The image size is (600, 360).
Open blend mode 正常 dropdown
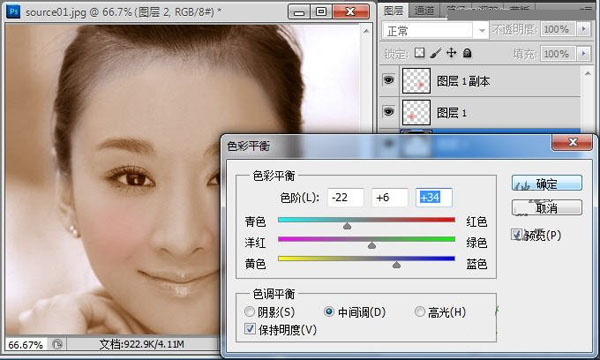click(482, 30)
